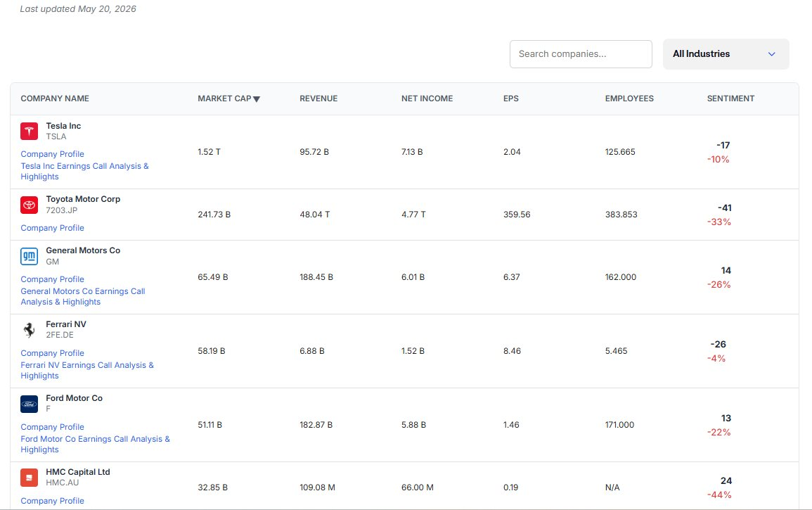Image resolution: width=812 pixels, height=510 pixels.
Task: Click Toyota EPS value 359.56
Action: (x=517, y=215)
